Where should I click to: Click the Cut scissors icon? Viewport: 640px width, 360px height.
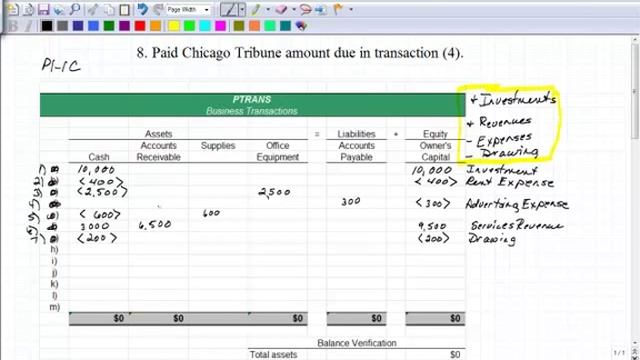pos(93,9)
